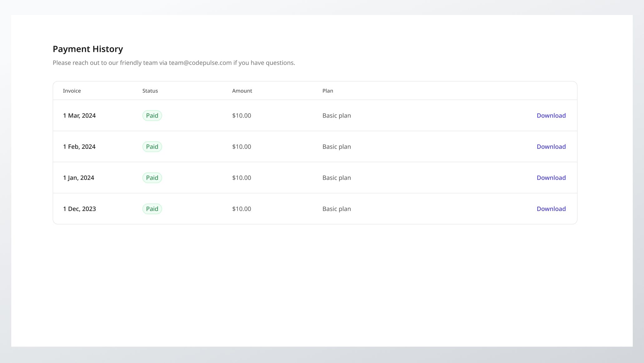Select the 1 Feb, 2024 invoice date
Viewport: 644px width, 363px height.
[x=79, y=147]
